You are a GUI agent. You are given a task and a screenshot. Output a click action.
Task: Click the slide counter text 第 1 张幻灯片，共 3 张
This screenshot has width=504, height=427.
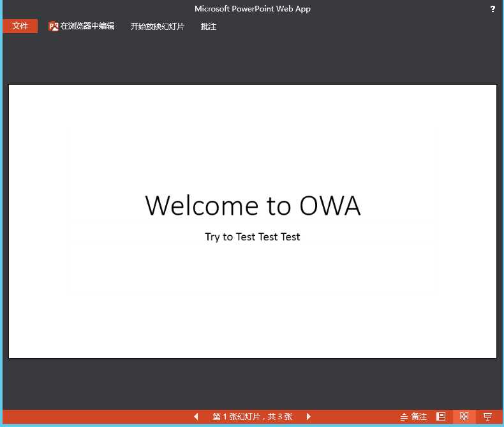click(253, 417)
